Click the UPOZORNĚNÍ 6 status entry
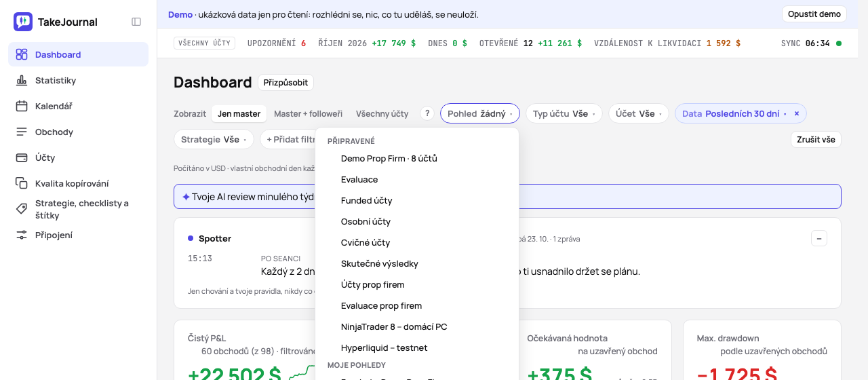The width and height of the screenshot is (868, 380). [x=277, y=43]
